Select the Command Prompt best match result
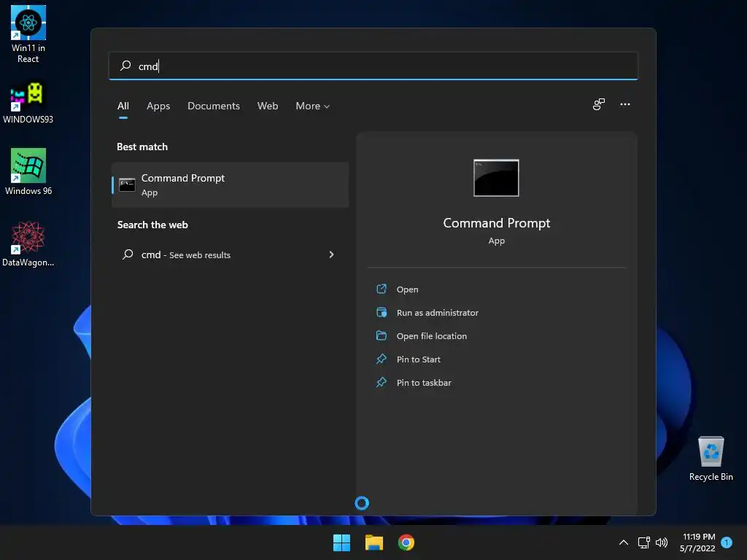747x560 pixels. click(230, 184)
